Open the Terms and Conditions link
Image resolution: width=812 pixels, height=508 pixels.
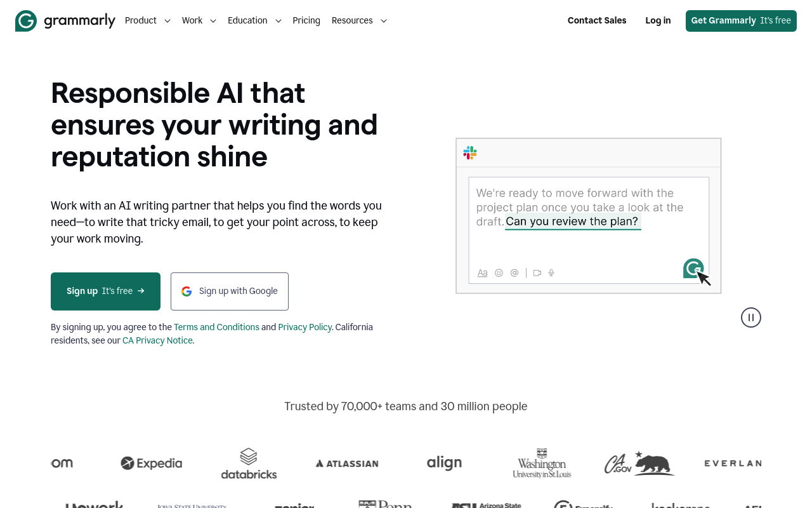click(x=216, y=327)
